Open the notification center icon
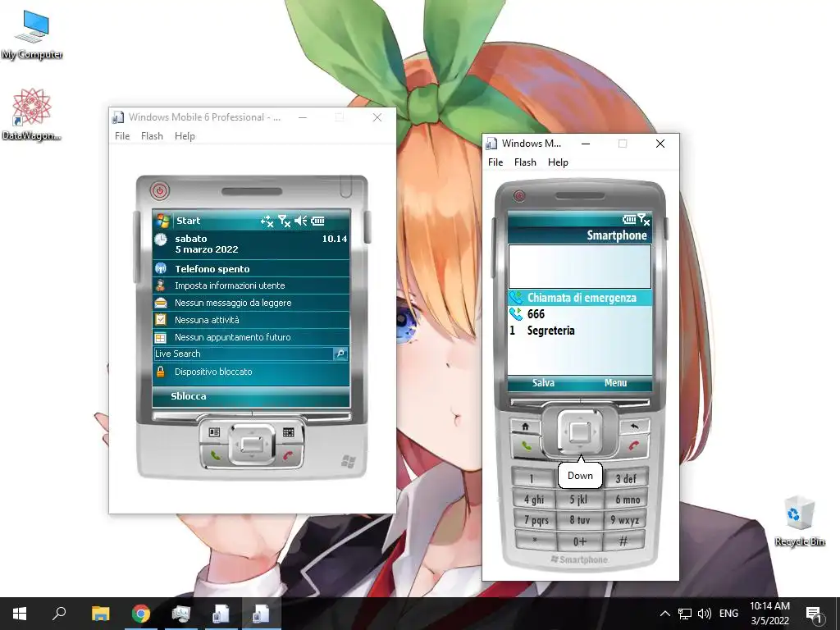840x630 pixels. pos(814,614)
